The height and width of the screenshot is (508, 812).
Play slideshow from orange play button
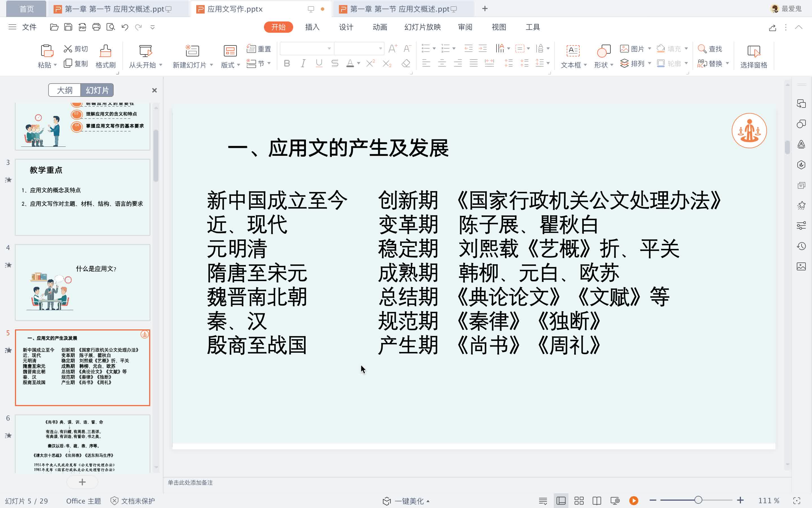(x=634, y=501)
